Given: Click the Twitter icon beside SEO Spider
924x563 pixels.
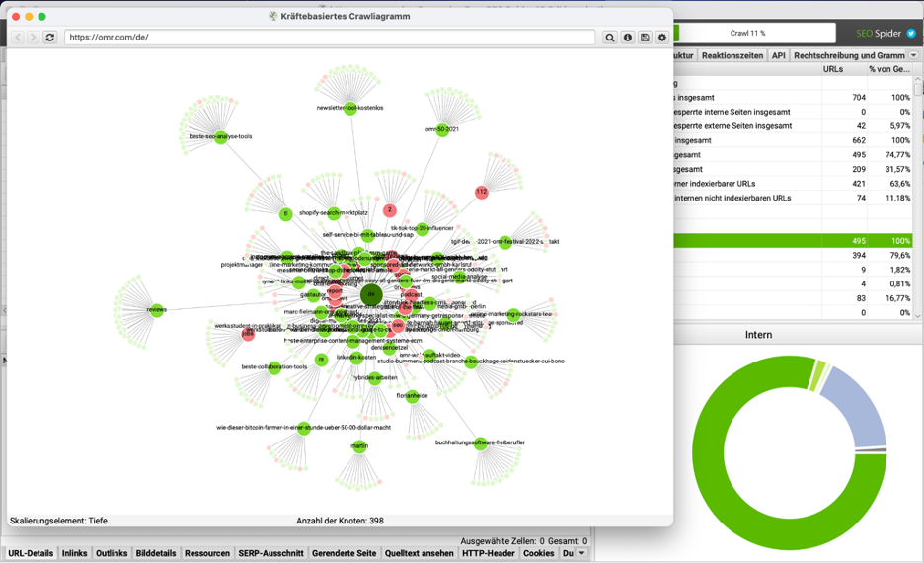Looking at the screenshot, I should [911, 33].
